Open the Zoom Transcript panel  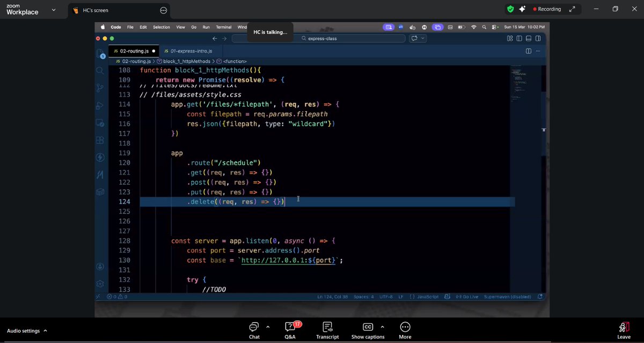point(327,331)
